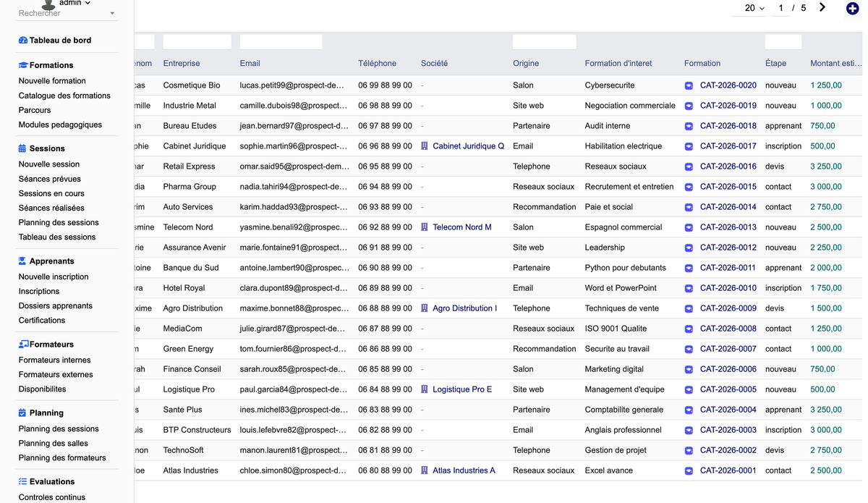Click the formation icon beside CAT-2026-0010

point(689,288)
